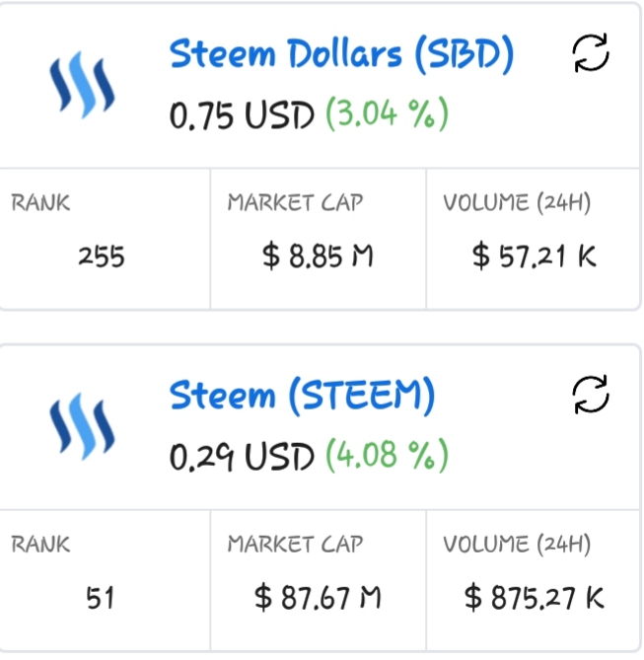
Task: Click the 4.08 % change value
Action: (388, 456)
